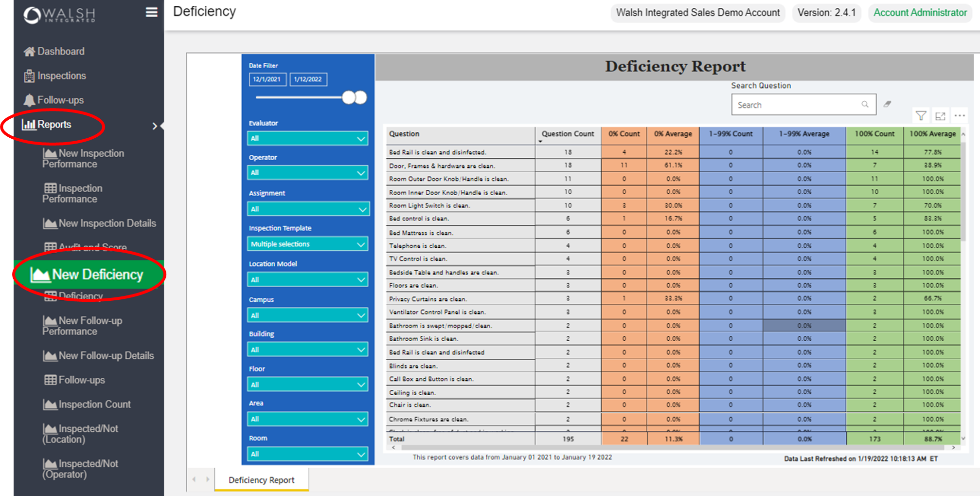Sort the table by Question Count column
Image resolution: width=980 pixels, height=496 pixels.
(567, 134)
